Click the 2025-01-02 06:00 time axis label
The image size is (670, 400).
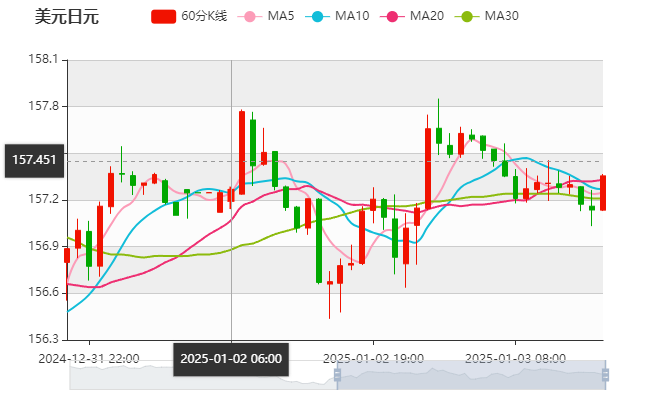[x=231, y=359]
